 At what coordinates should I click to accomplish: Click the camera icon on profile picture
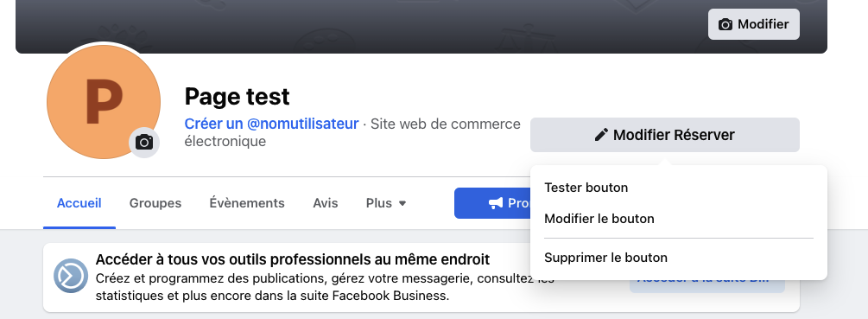pyautogui.click(x=144, y=143)
